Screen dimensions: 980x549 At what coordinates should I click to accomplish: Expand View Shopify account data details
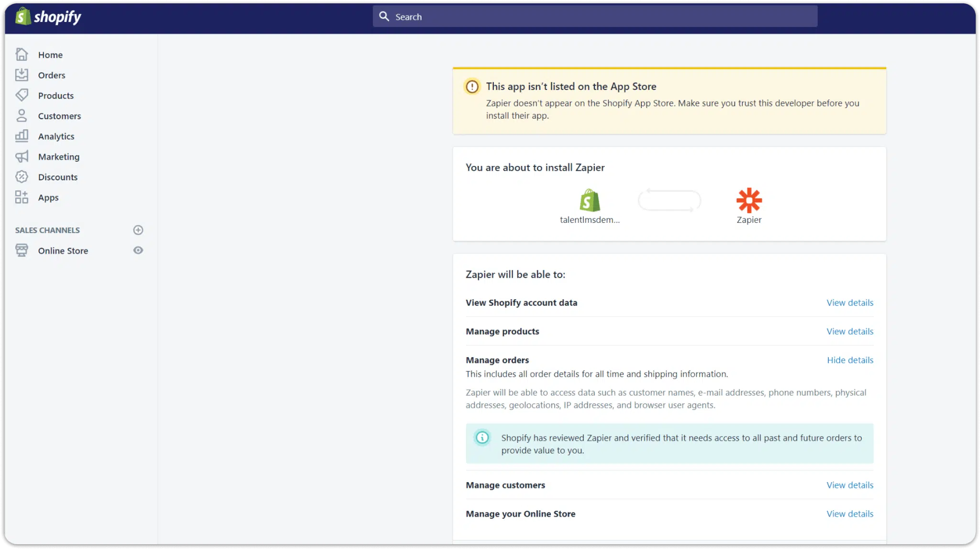(x=850, y=303)
